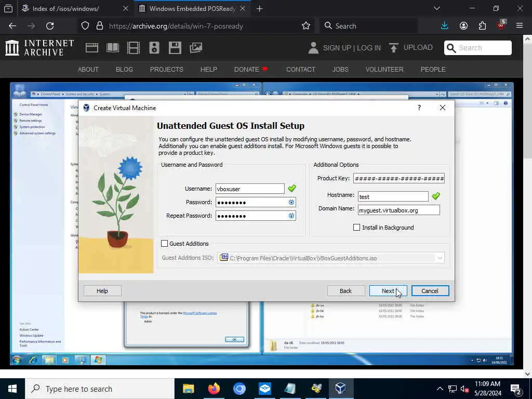Open the Texts book icon
This screenshot has width=532, height=399.
click(113, 48)
